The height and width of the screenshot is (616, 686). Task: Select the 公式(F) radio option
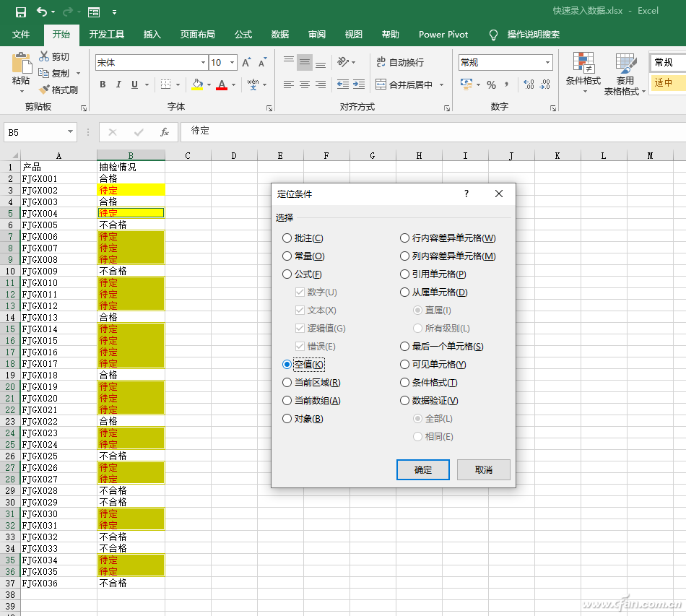[287, 274]
